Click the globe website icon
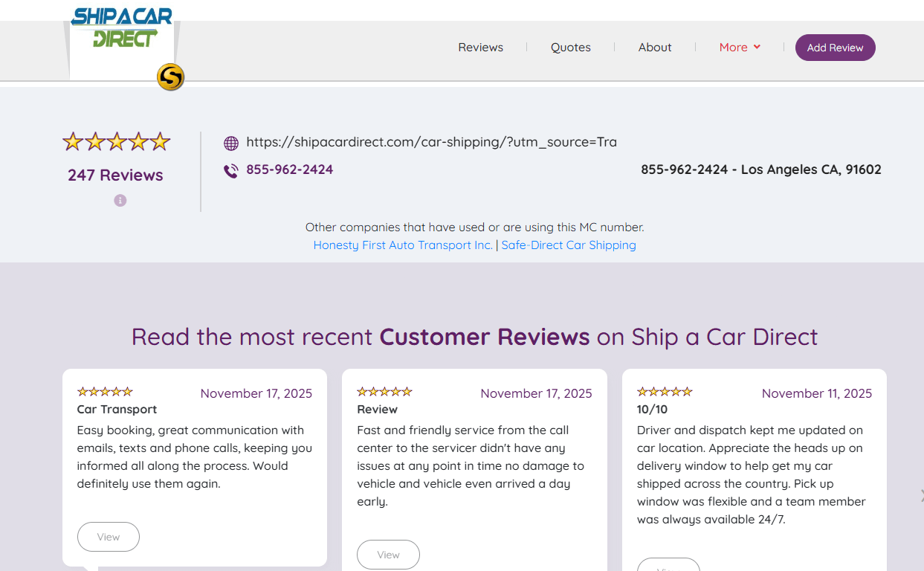This screenshot has width=924, height=571. 230,142
